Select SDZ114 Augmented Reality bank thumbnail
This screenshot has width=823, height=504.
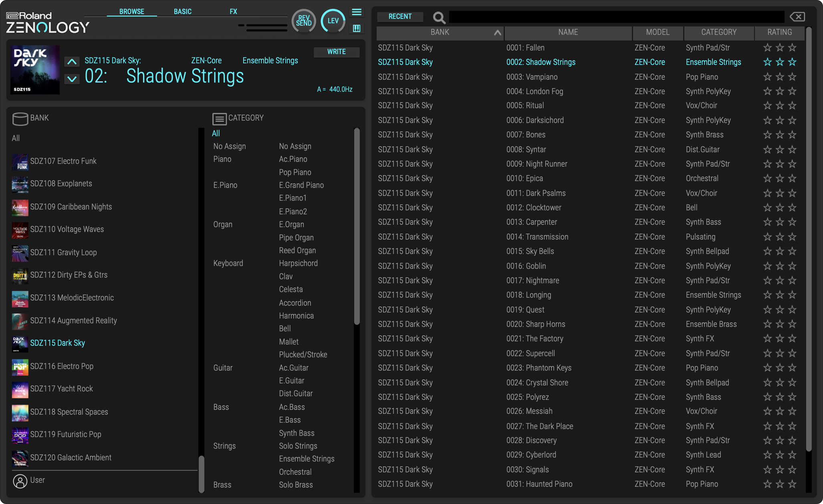coord(20,321)
